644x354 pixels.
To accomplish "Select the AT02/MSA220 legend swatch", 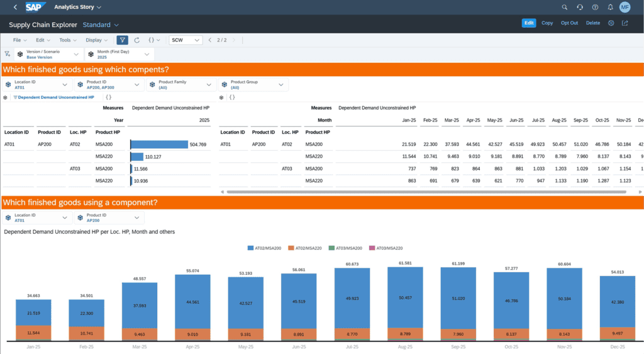I will 291,248.
